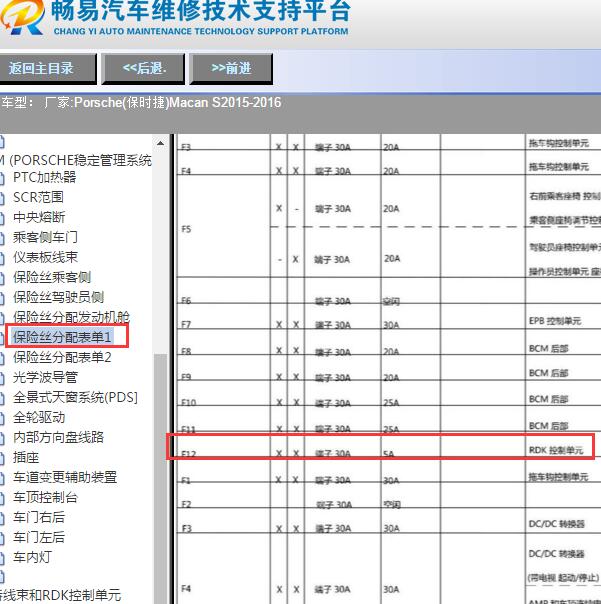Select 车顶控制台 in the tree
Viewport: 601px width, 604px height.
45,498
